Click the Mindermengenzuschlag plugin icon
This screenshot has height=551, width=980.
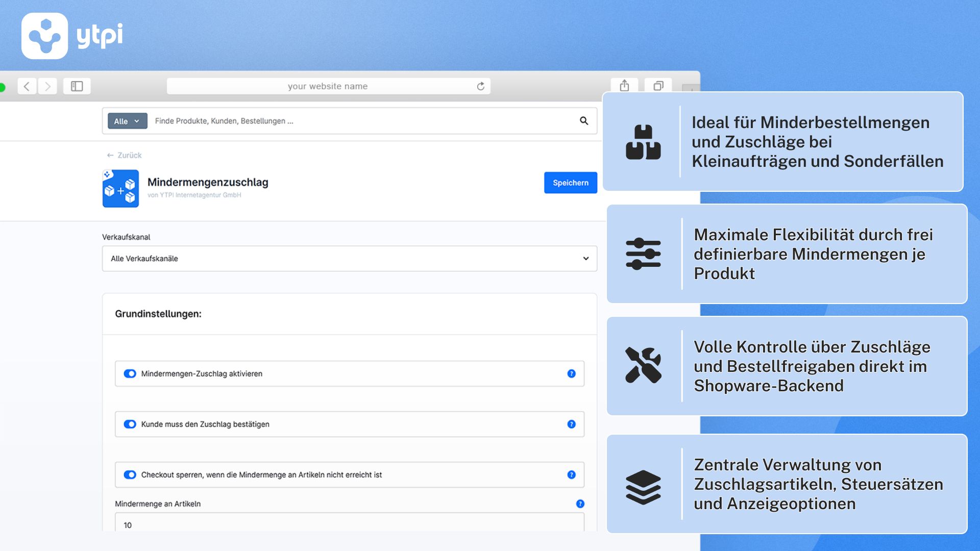click(x=120, y=189)
